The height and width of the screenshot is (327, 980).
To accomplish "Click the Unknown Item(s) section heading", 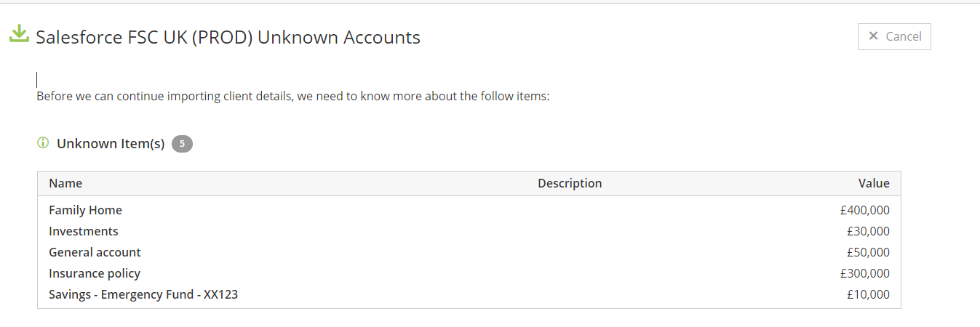I will (111, 143).
